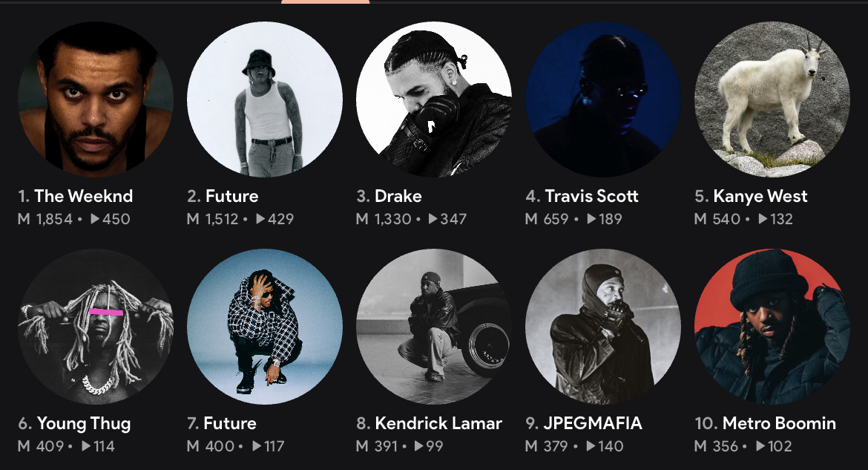The width and height of the screenshot is (868, 470).
Task: Select the rank 2 Future photo in white tank top
Action: [265, 99]
